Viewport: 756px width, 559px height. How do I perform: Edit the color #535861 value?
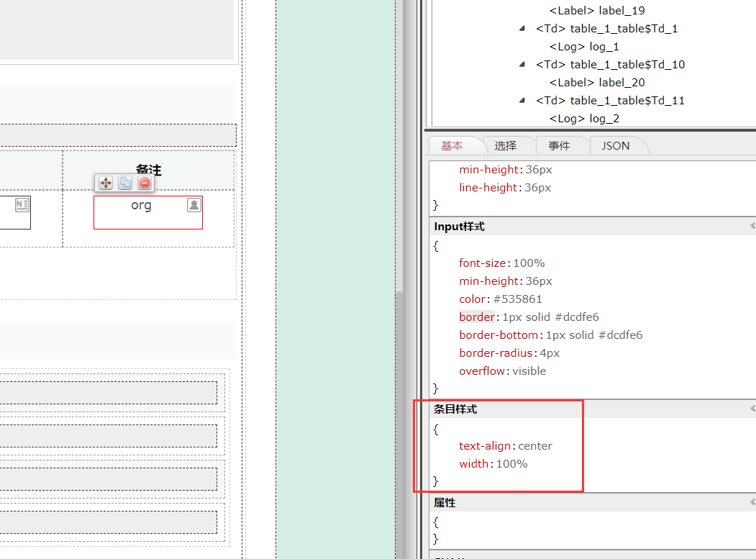(x=517, y=299)
